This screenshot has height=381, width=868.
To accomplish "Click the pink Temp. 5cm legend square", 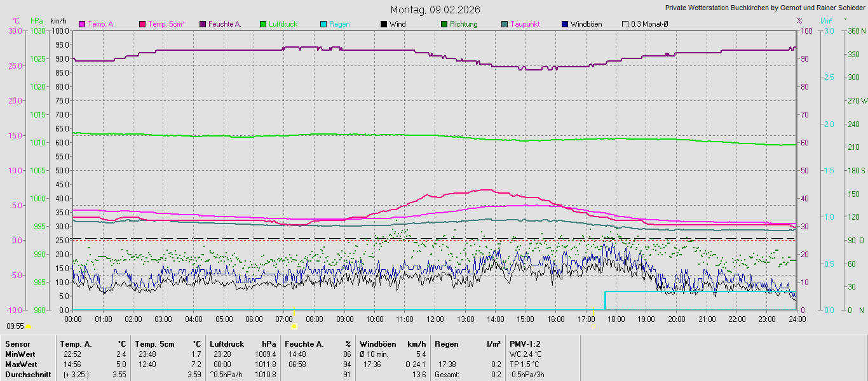I will point(142,24).
